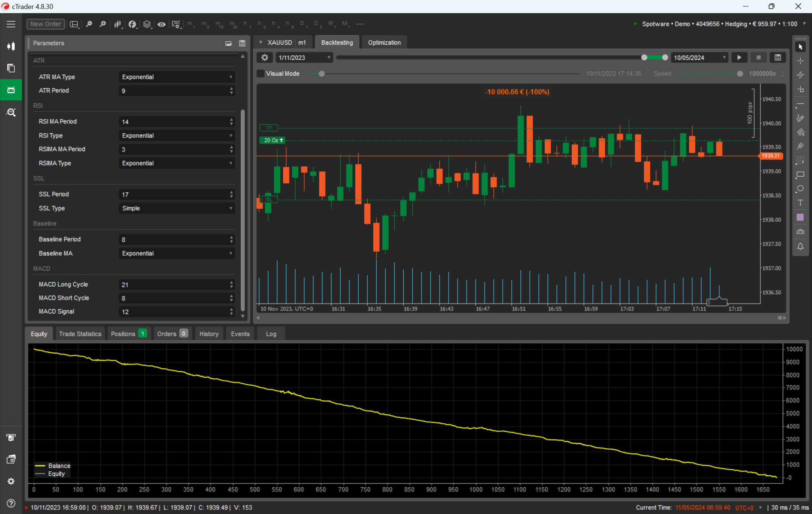The width and height of the screenshot is (812, 514).
Task: Open the chart objects layers icon
Action: click(x=147, y=24)
